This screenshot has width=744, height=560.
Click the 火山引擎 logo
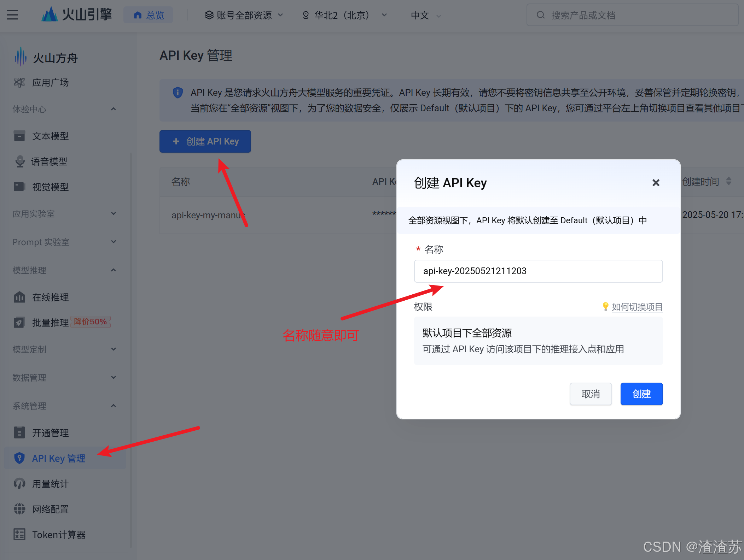coord(76,15)
